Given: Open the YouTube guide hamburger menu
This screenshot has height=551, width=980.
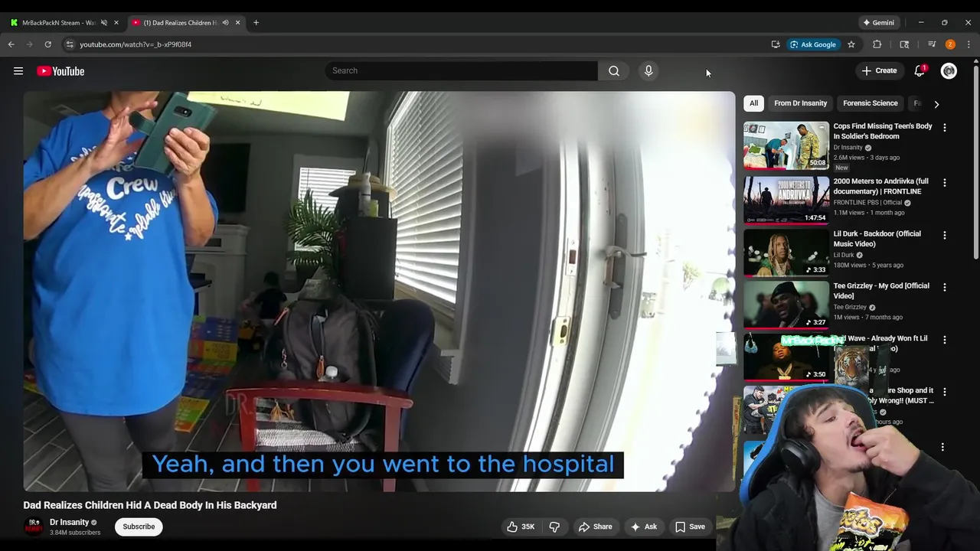Looking at the screenshot, I should tap(18, 71).
